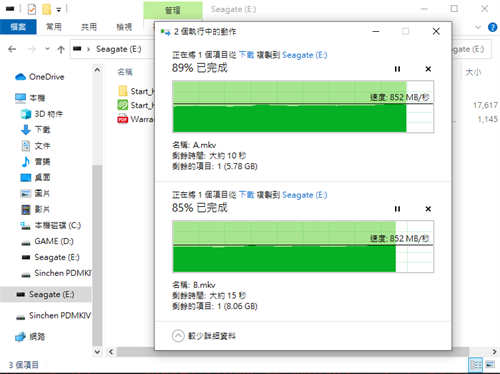
Task: Open the 下載 source link in first copy
Action: click(x=247, y=55)
